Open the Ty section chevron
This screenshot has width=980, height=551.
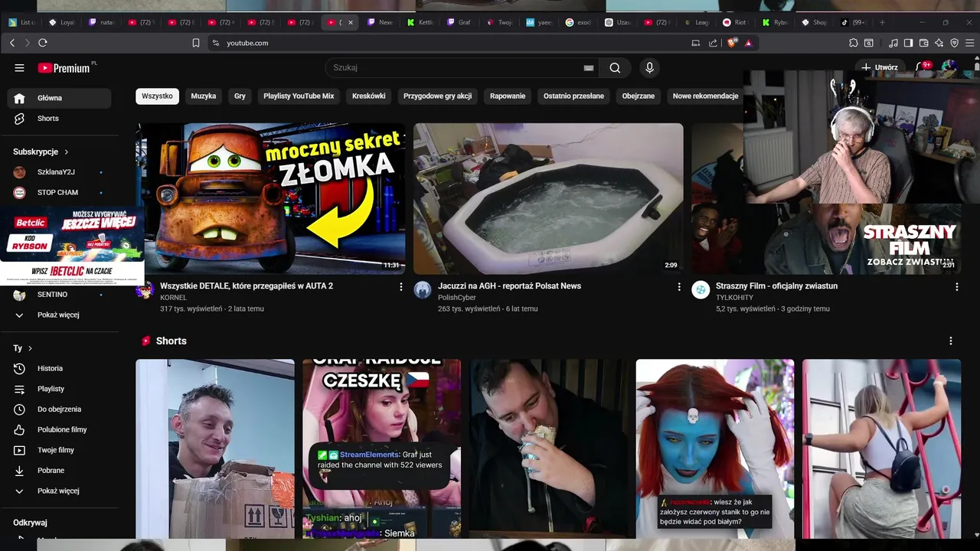[30, 348]
